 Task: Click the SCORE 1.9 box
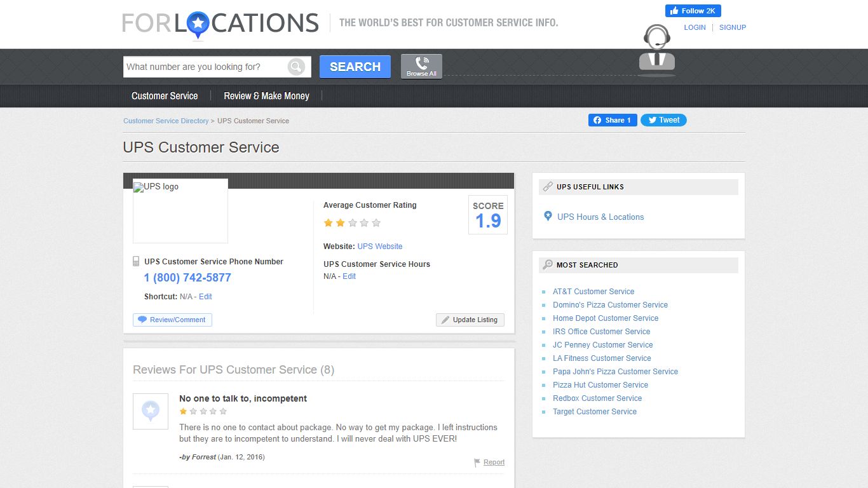pyautogui.click(x=488, y=215)
